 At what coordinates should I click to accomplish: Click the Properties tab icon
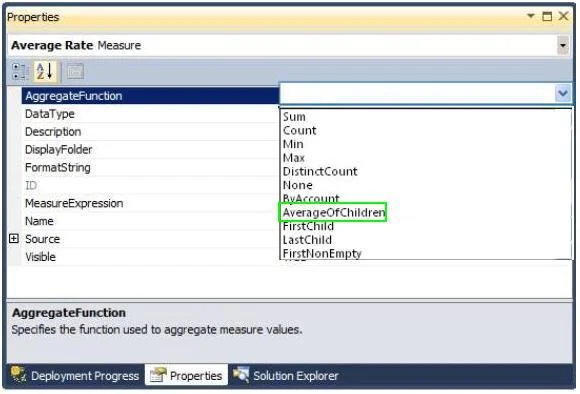(158, 375)
